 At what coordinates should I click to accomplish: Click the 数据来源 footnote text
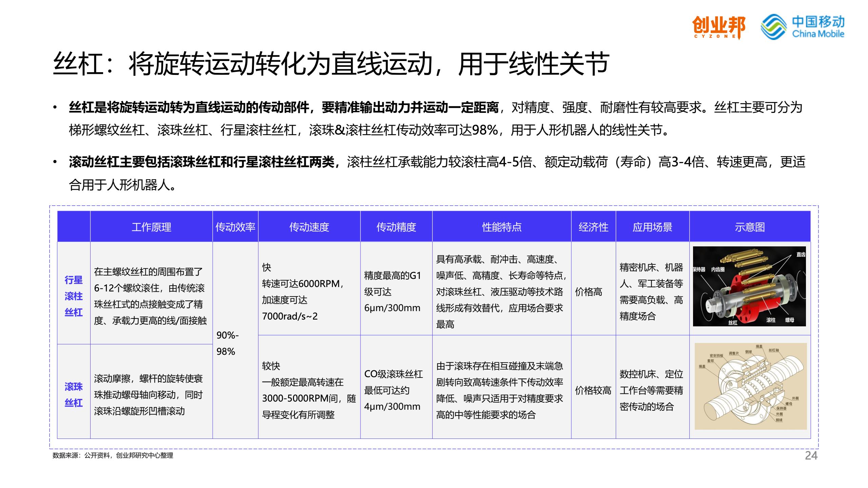113,455
